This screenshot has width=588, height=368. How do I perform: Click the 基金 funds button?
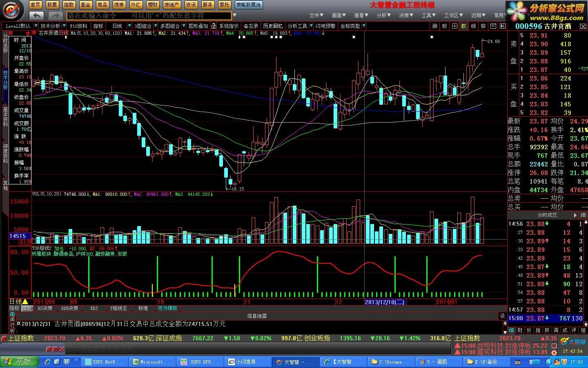point(86,5)
